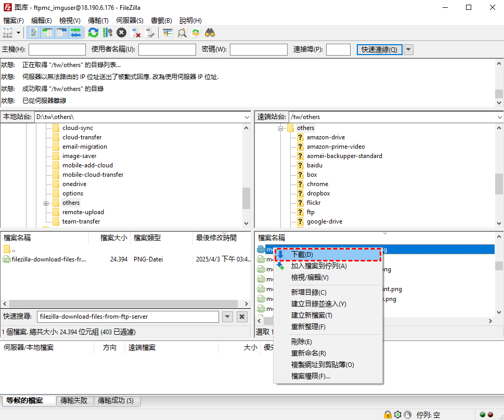Image resolution: width=504 pixels, height=420 pixels.
Task: Close the quick search bar with X
Action: tap(242, 317)
